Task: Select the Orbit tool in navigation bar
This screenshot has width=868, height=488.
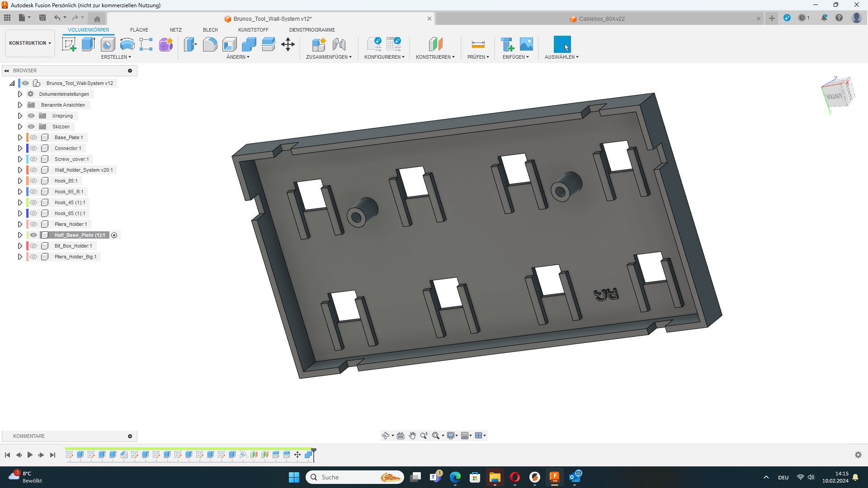Action: (387, 435)
